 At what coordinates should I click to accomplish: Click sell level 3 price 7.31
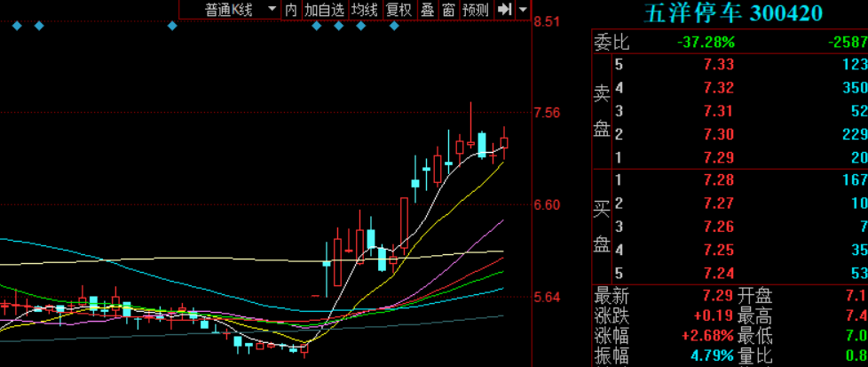tap(719, 111)
